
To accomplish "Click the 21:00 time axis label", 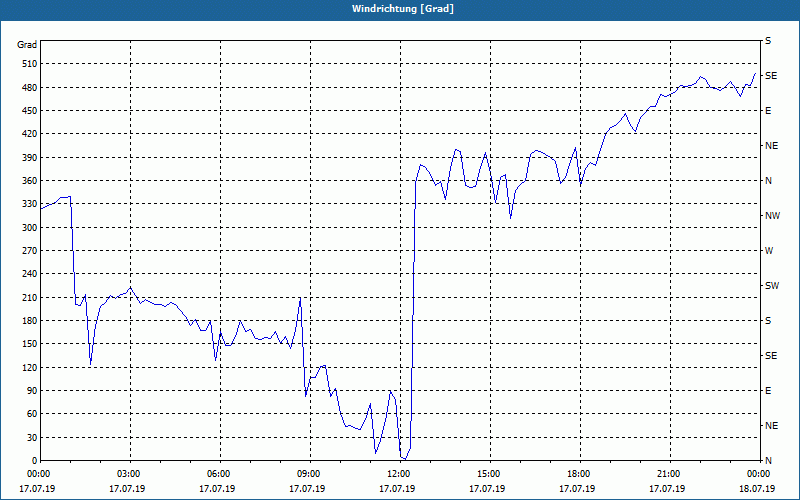I will (670, 474).
